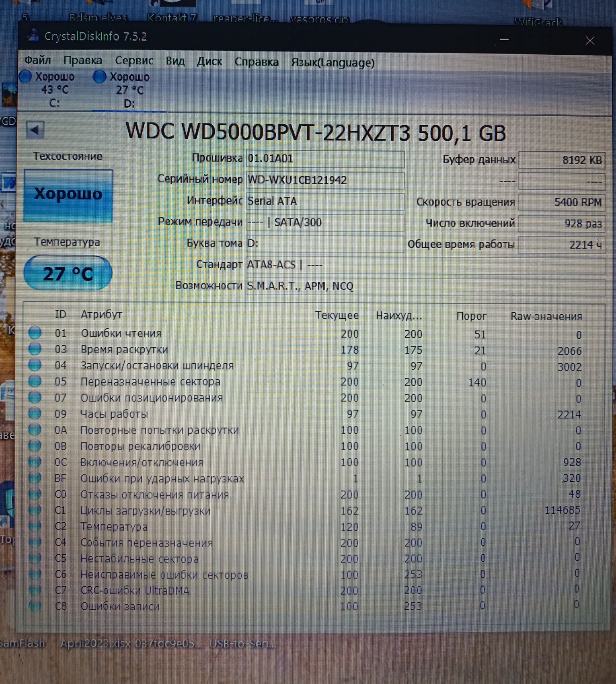Click status circle of C2 Температура
Screen dimensions: 616x684
(35, 526)
